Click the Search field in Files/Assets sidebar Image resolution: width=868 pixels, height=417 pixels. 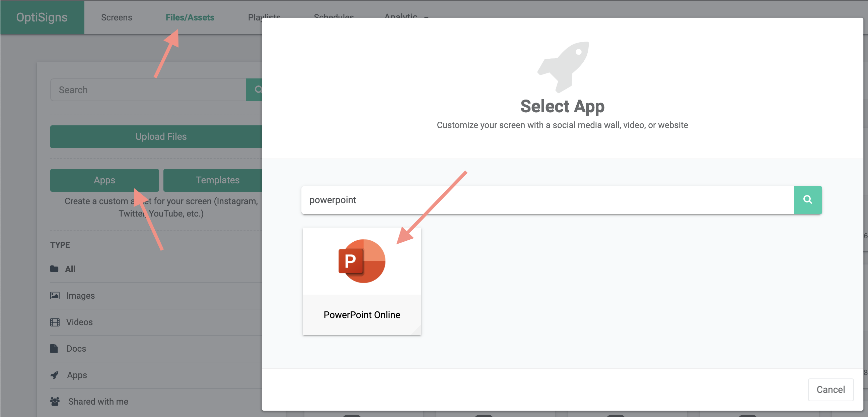click(x=148, y=90)
